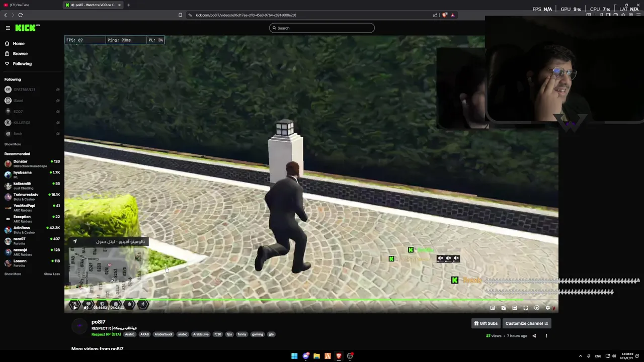Viewport: 644px width, 362px height.
Task: Select the address bar URL
Action: click(x=246, y=15)
